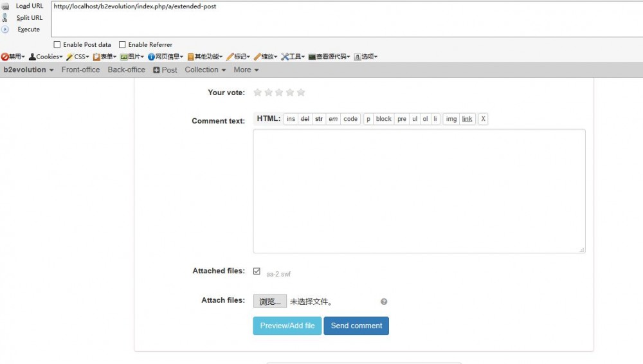643x364 pixels.
Task: Open the Cookies toolbar dropdown
Action: 46,57
